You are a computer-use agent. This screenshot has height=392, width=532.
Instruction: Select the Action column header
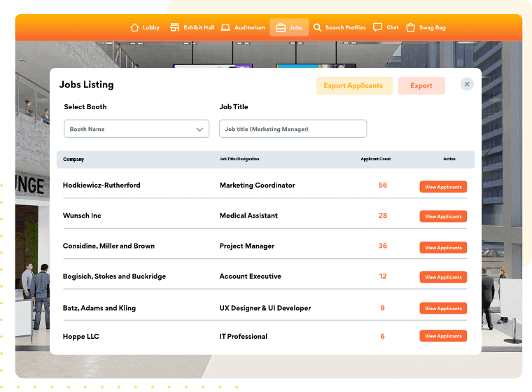[x=449, y=159]
